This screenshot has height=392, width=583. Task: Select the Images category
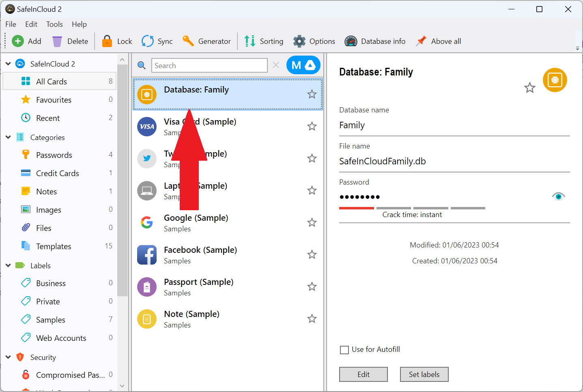coord(60,210)
